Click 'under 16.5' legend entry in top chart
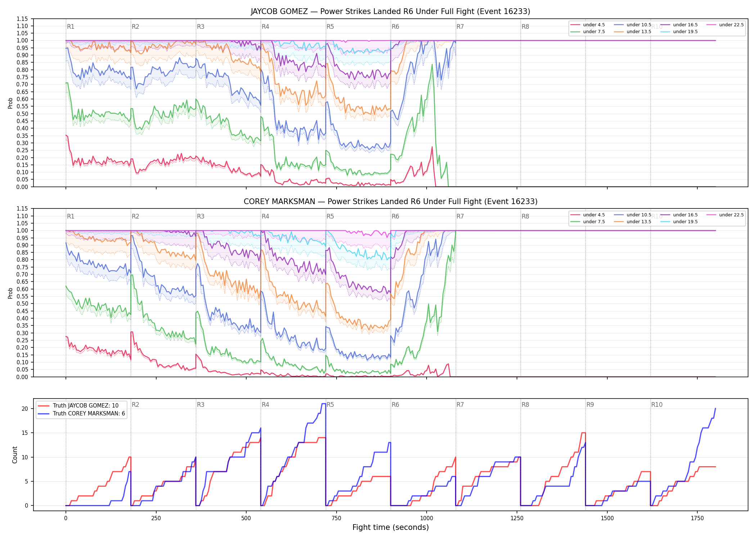 click(679, 25)
